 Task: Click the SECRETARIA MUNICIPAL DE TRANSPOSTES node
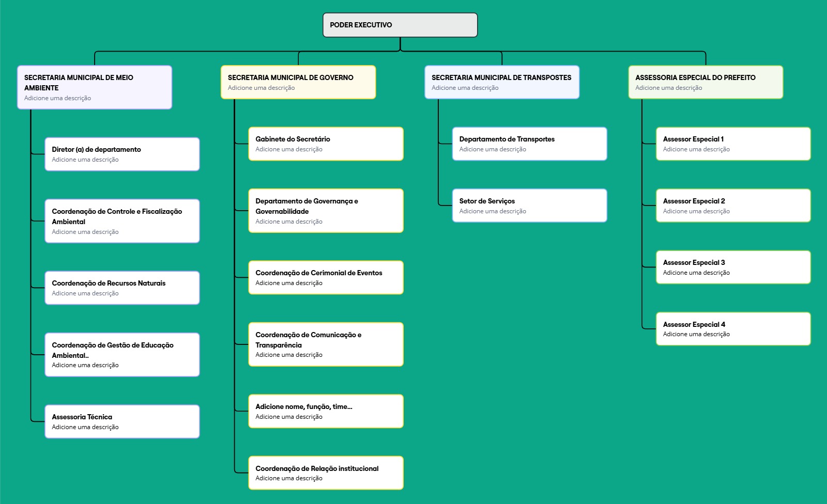point(502,82)
